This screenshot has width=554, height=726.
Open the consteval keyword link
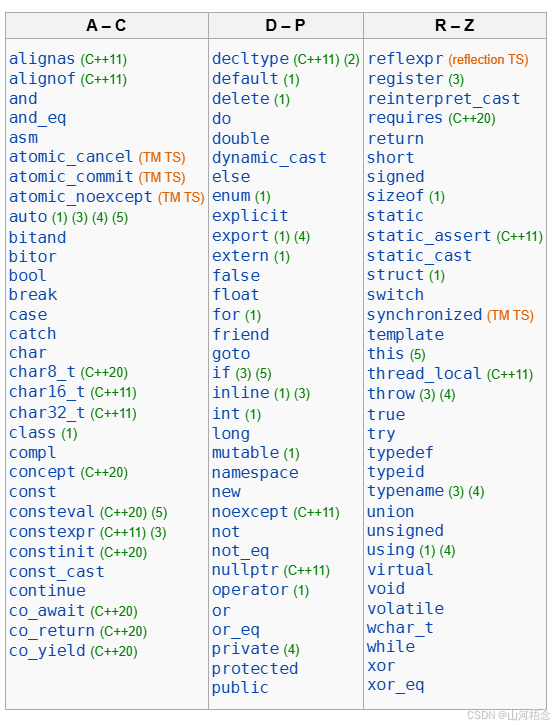tap(52, 512)
